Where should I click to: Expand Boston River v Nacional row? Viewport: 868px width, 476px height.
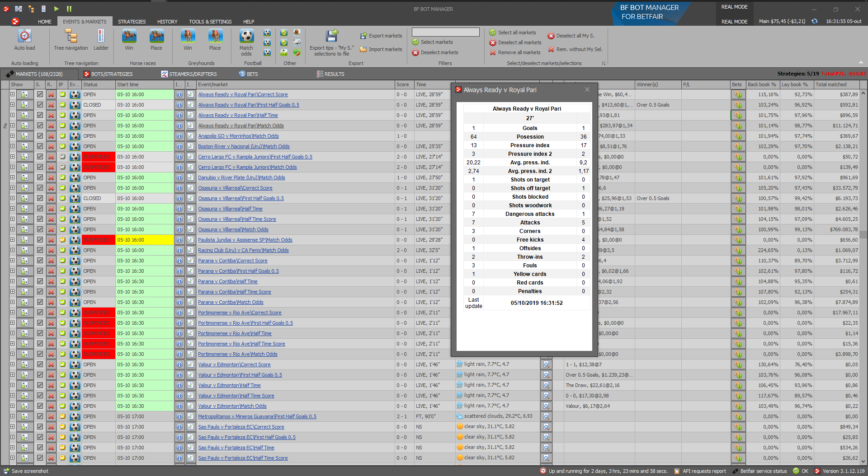click(12, 146)
